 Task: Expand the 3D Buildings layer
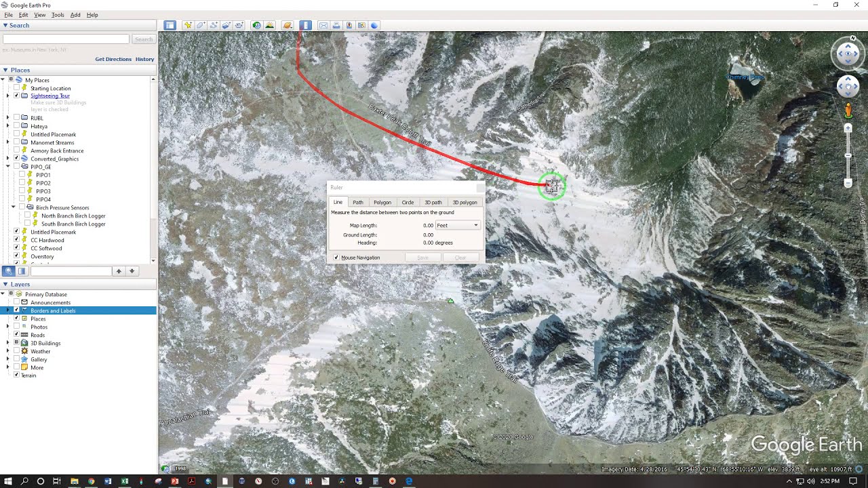pyautogui.click(x=8, y=343)
